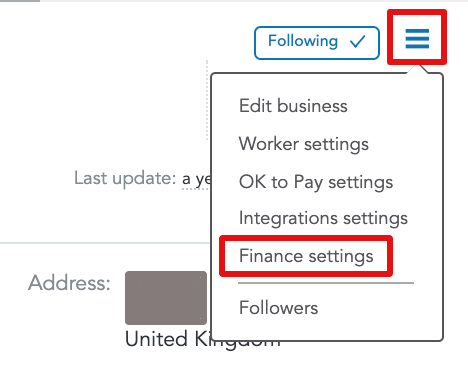
Task: Click the dropdown pointer arrow under hamburger
Action: [x=417, y=69]
